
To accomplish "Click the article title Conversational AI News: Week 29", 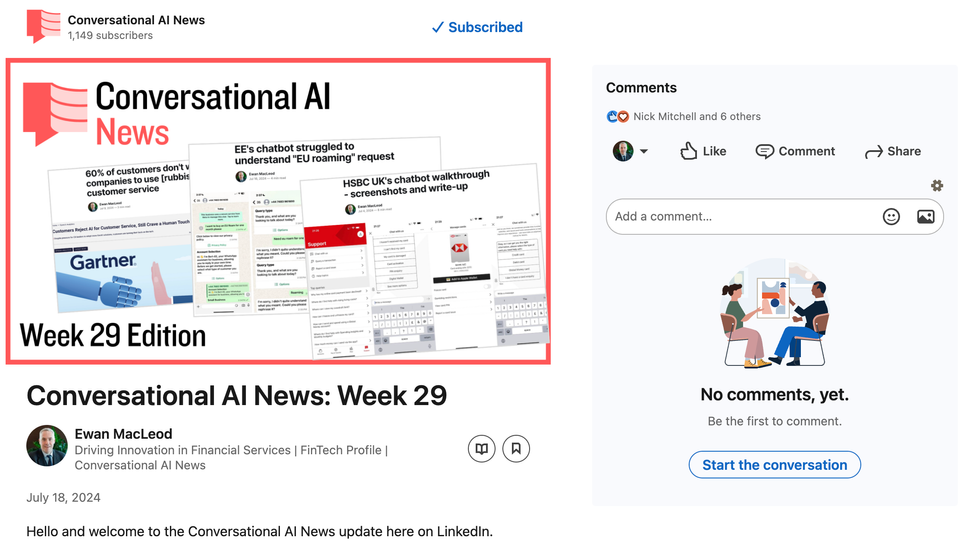I will coord(236,396).
